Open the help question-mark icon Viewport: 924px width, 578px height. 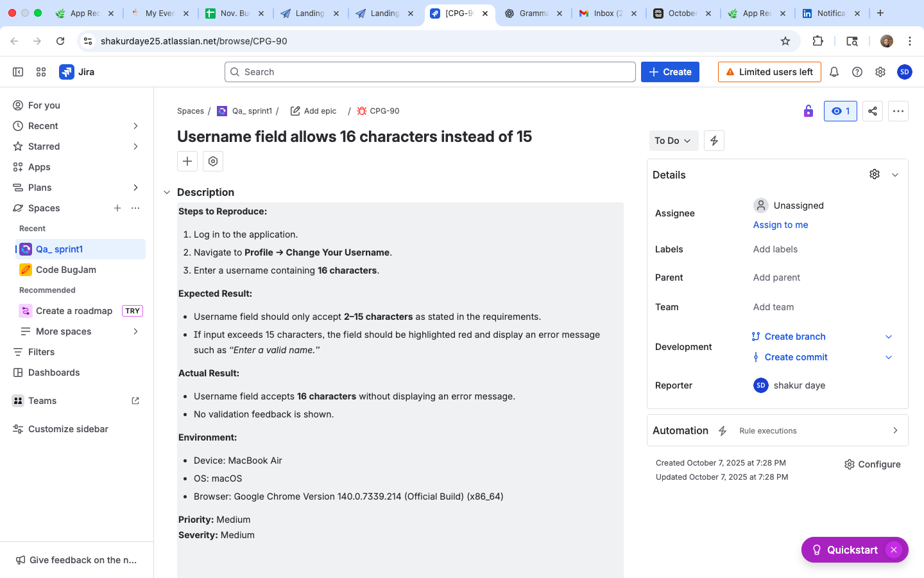pos(857,72)
